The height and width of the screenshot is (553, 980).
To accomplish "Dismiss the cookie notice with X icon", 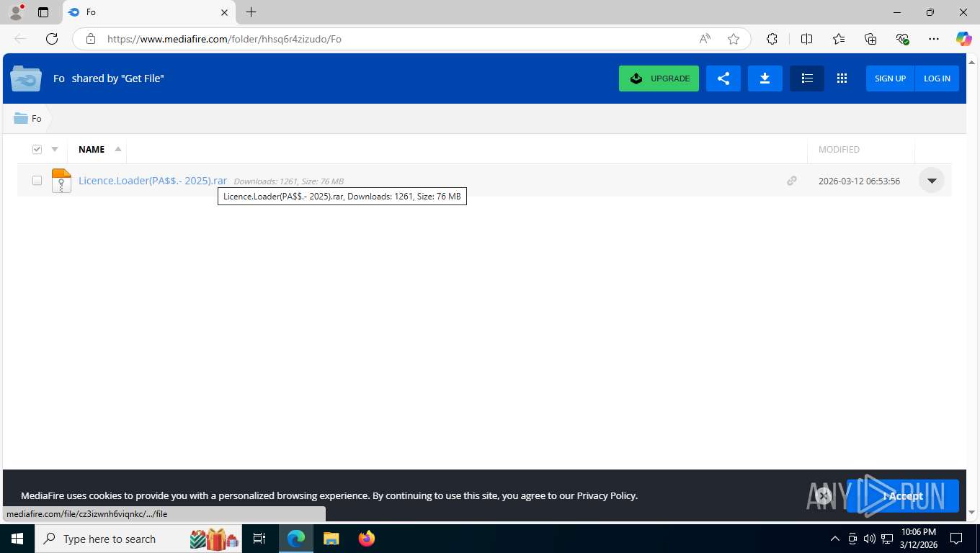I will coord(824,495).
